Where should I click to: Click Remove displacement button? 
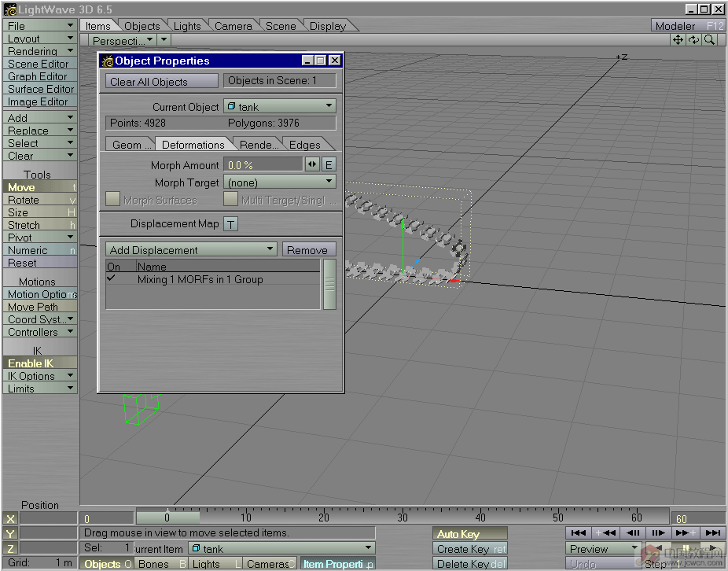pos(309,249)
